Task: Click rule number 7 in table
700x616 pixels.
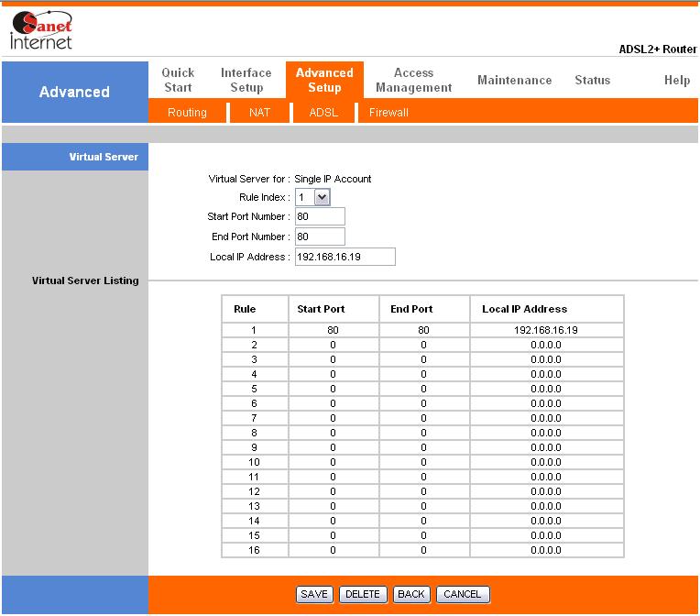Action: (254, 418)
